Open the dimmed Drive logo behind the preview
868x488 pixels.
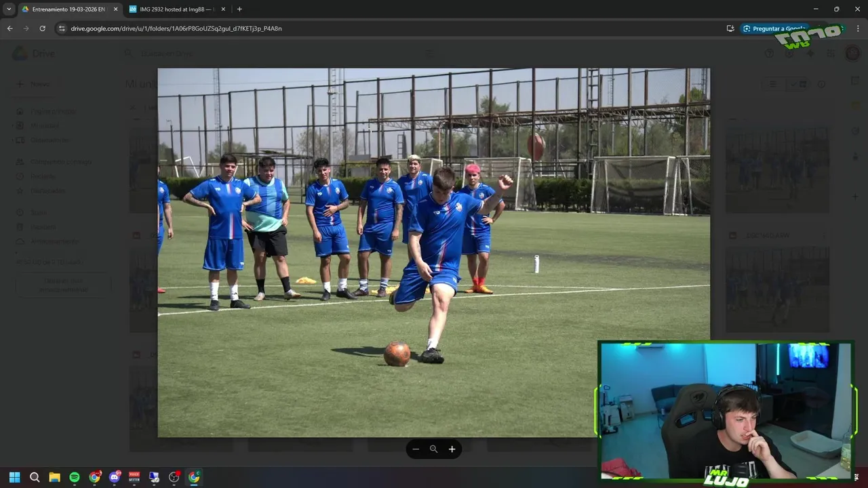[x=33, y=54]
